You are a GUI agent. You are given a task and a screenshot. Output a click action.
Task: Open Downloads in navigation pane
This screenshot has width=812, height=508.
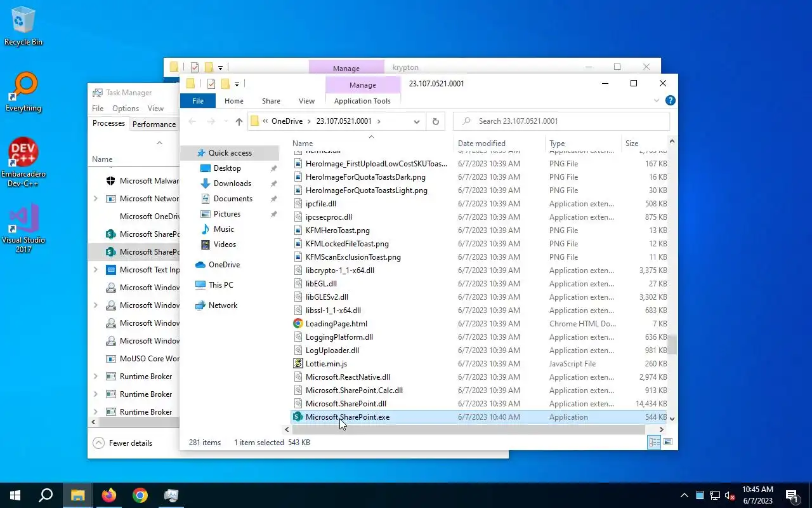[x=232, y=184]
